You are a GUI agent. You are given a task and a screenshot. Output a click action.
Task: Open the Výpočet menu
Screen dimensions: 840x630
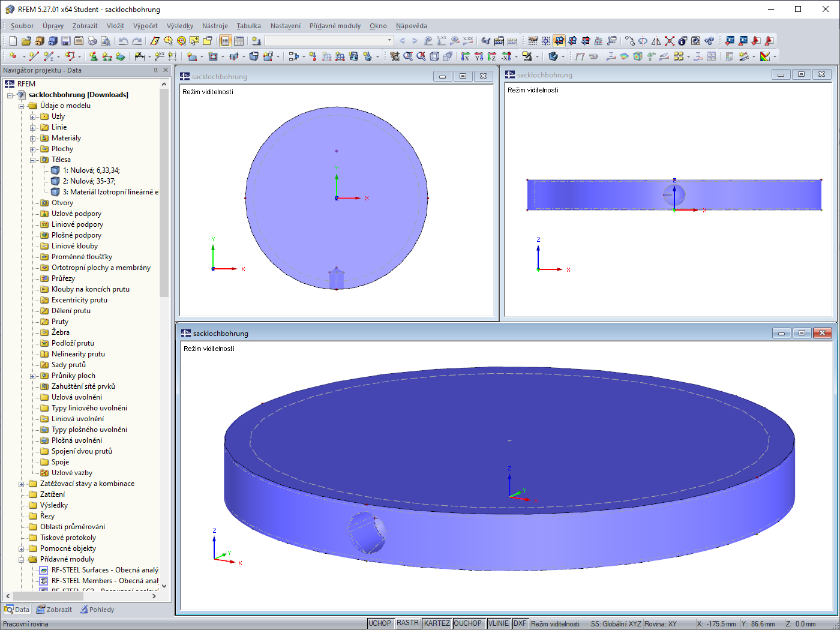click(x=146, y=26)
